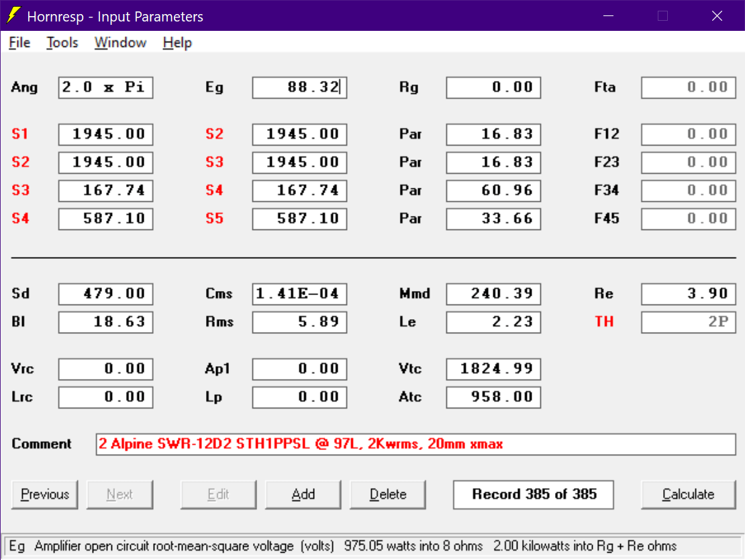This screenshot has height=560, width=745.
Task: Run Calculate on the input parameters
Action: pos(688,494)
